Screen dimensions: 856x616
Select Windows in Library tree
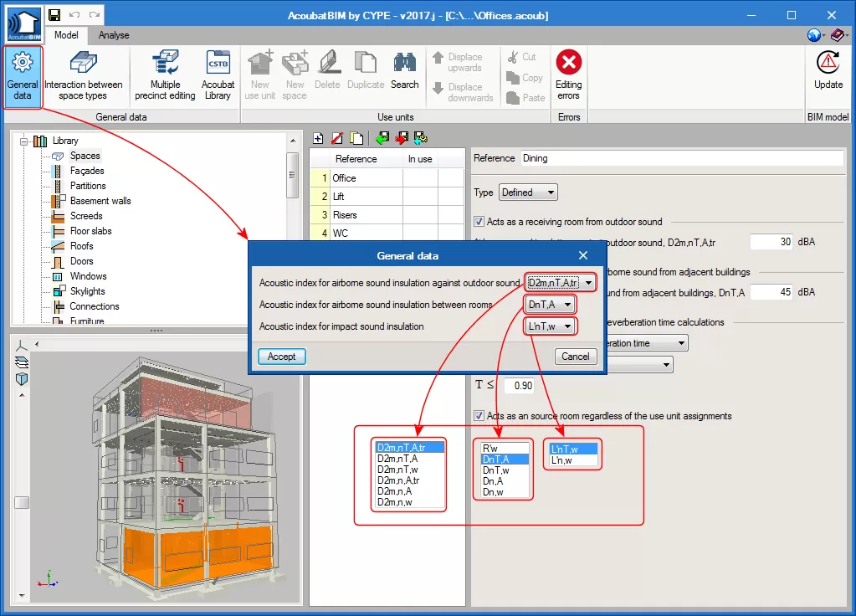coord(88,276)
